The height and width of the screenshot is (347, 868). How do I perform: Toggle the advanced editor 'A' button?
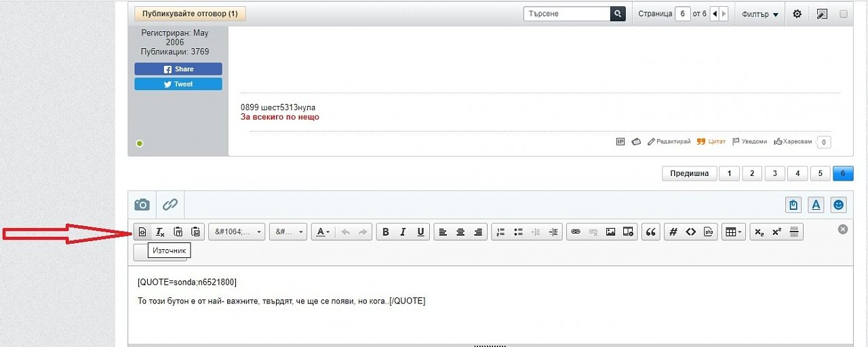point(816,204)
